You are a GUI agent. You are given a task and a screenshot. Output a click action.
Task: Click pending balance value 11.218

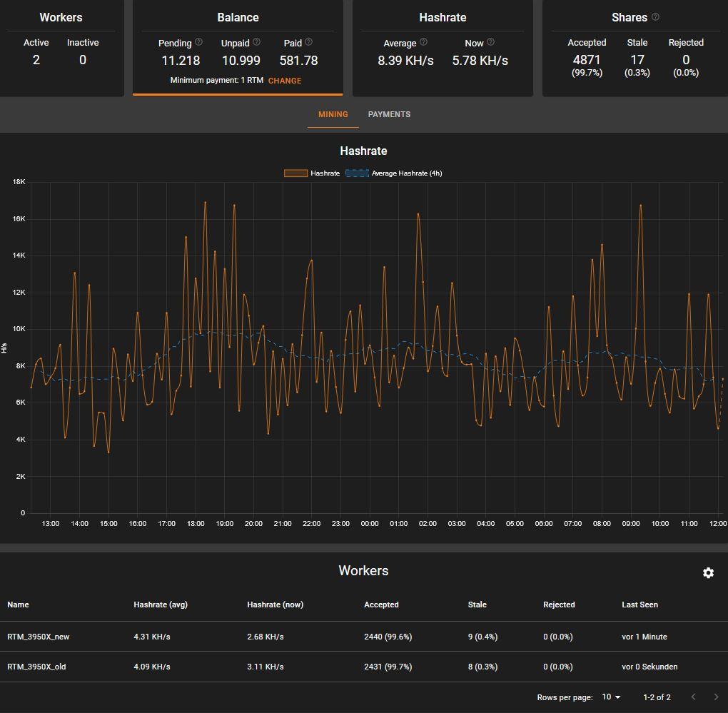tap(181, 61)
